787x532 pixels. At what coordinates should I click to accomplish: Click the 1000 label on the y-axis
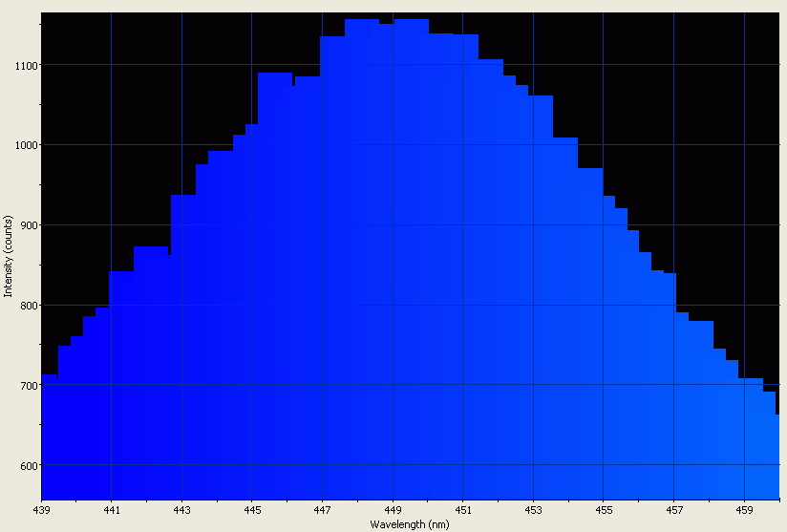pos(26,145)
